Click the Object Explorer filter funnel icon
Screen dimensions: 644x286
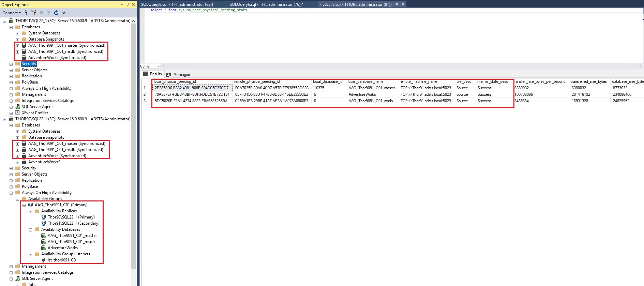(49, 13)
